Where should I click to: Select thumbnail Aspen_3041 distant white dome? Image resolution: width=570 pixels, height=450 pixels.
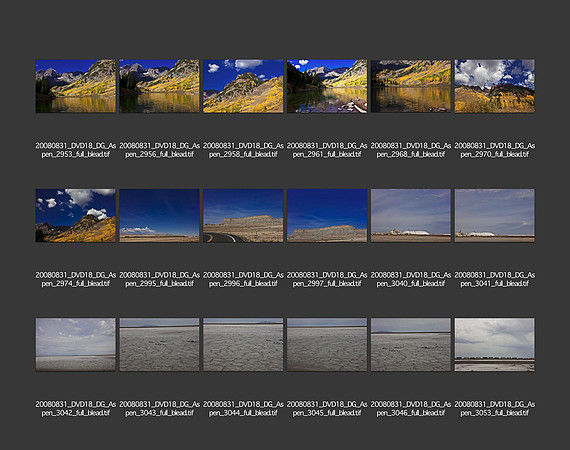click(x=495, y=216)
